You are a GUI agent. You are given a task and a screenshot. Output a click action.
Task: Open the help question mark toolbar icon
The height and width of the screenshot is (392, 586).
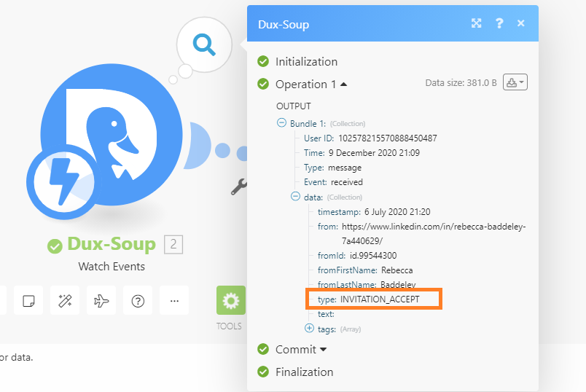click(138, 300)
